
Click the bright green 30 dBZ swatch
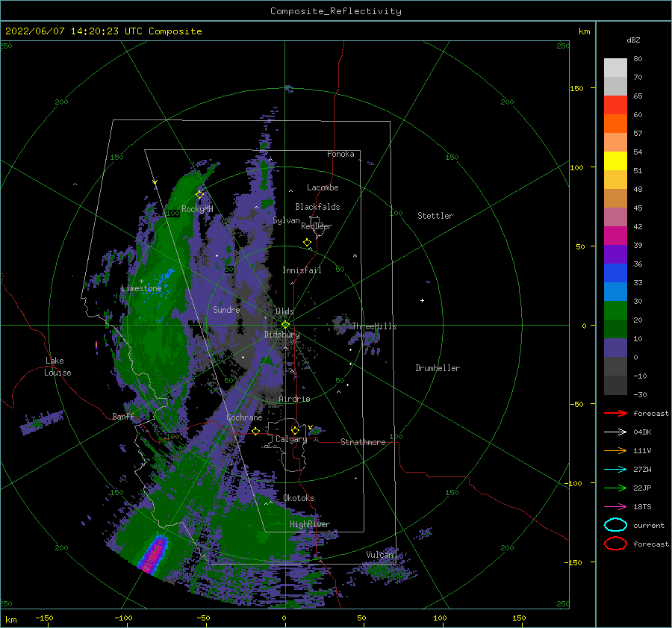coord(615,310)
